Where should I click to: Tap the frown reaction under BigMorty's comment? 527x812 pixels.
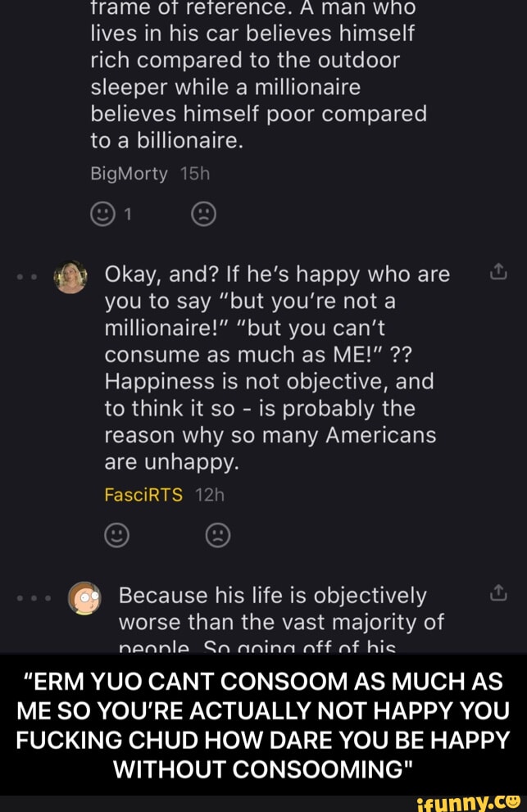click(203, 214)
